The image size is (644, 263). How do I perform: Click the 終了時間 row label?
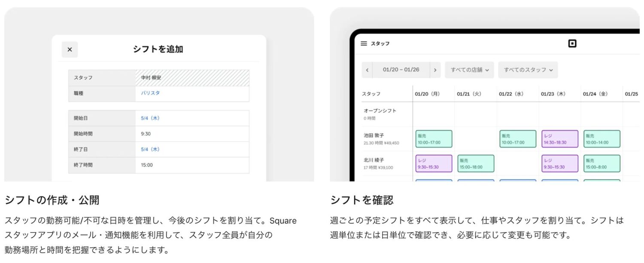point(83,165)
